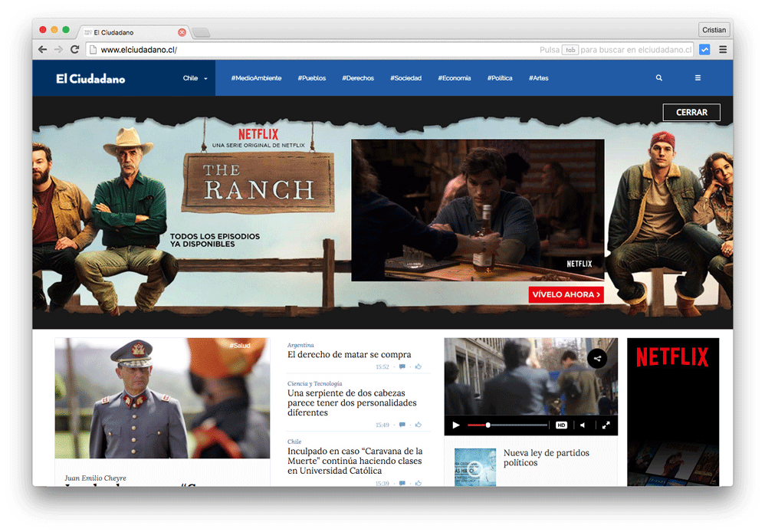Click the thumbnail beside 'Nueva ley de partidos'

(475, 467)
